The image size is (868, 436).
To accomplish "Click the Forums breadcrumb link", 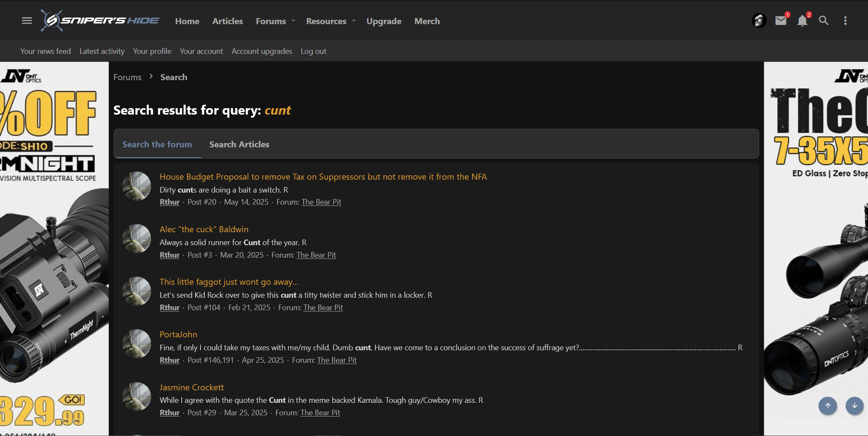I will click(x=127, y=77).
